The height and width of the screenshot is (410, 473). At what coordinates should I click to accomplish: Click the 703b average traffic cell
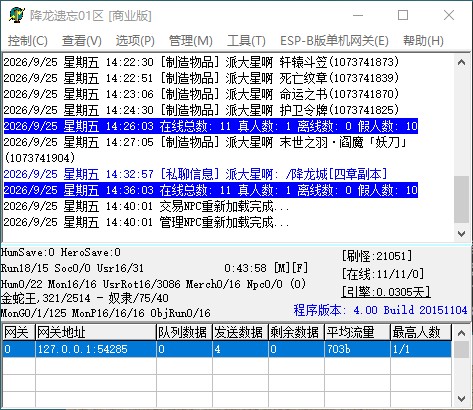point(357,349)
